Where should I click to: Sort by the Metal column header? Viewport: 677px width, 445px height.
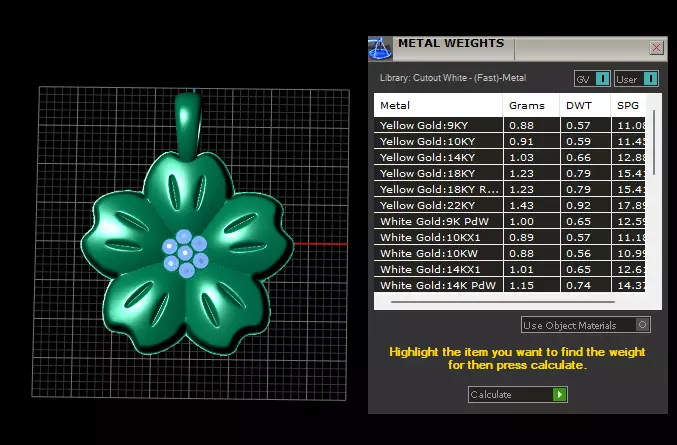pos(438,105)
